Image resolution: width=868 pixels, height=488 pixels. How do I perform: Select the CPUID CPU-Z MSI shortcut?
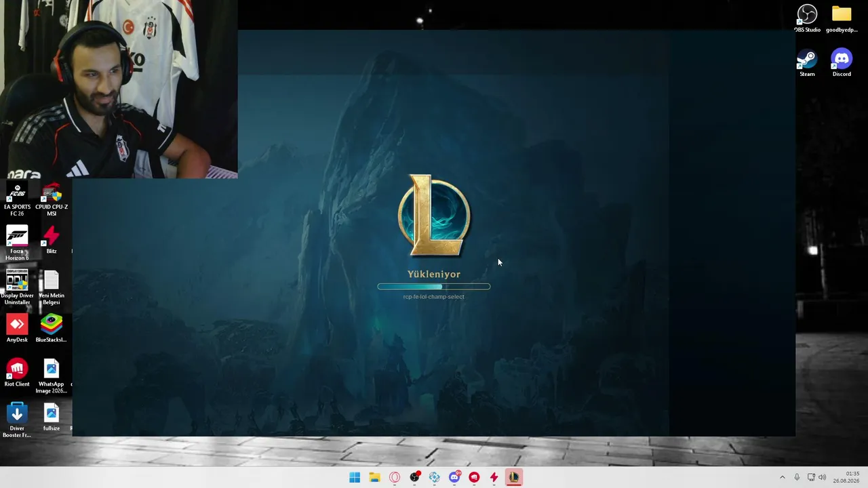coord(52,199)
